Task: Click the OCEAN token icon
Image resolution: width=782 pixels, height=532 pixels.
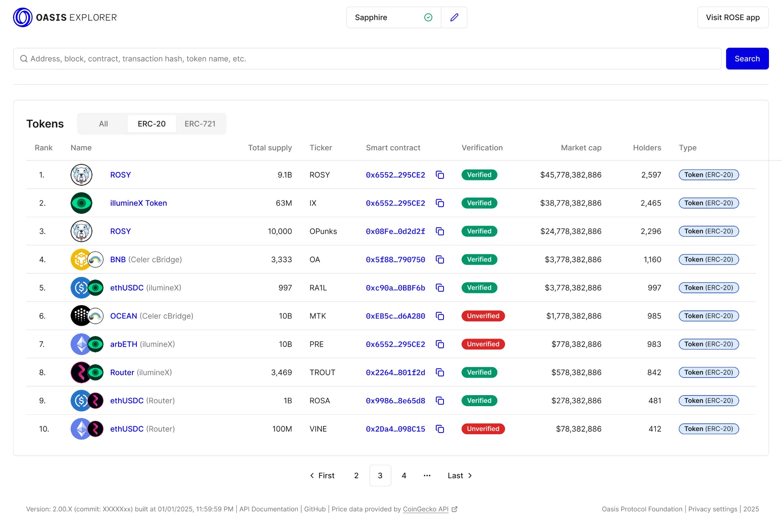Action: coord(87,316)
